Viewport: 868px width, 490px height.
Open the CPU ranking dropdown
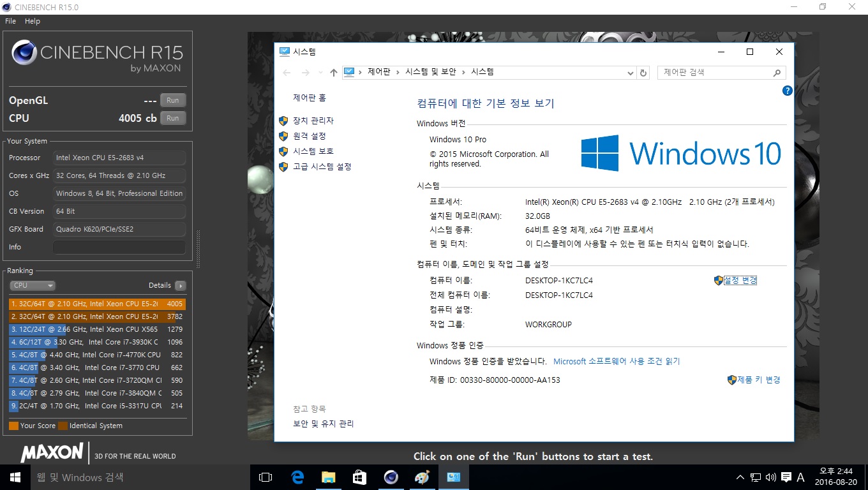coord(33,286)
